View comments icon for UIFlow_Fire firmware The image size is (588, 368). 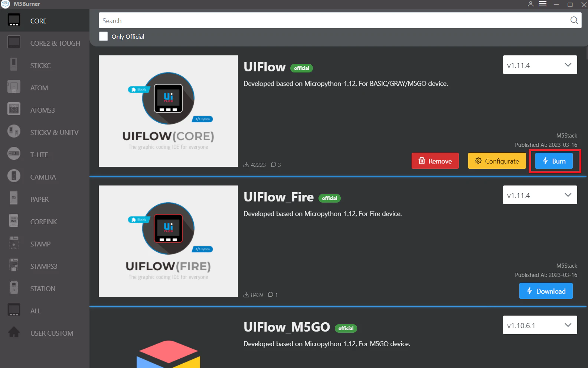[270, 294]
